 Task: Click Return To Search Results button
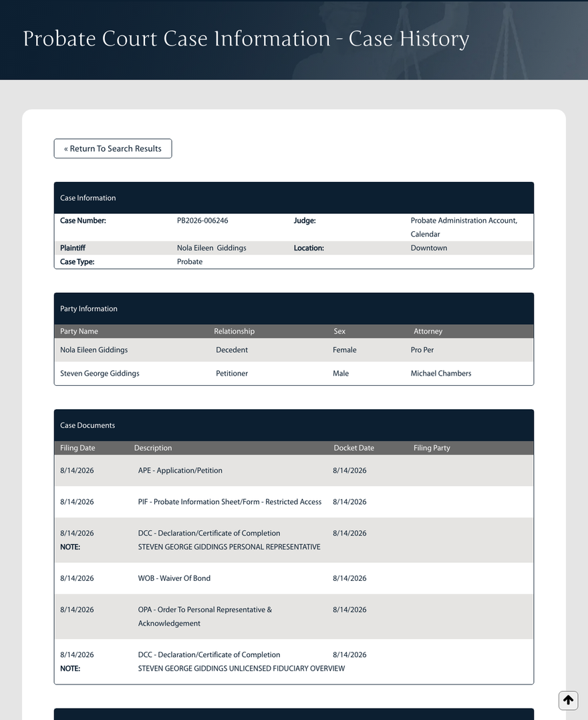(113, 148)
